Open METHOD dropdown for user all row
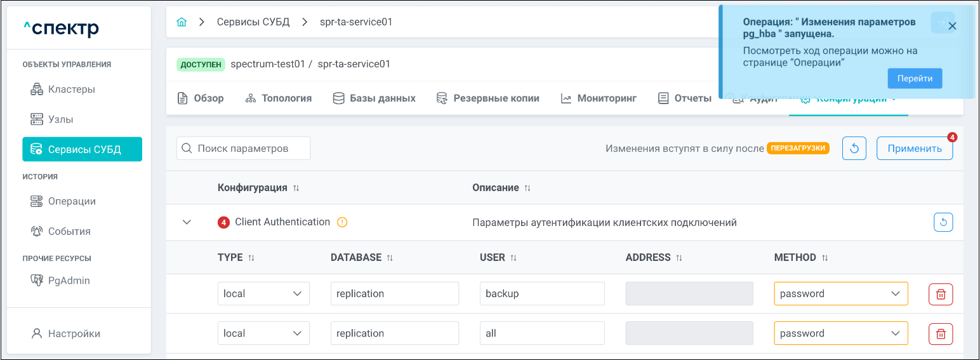 [840, 333]
